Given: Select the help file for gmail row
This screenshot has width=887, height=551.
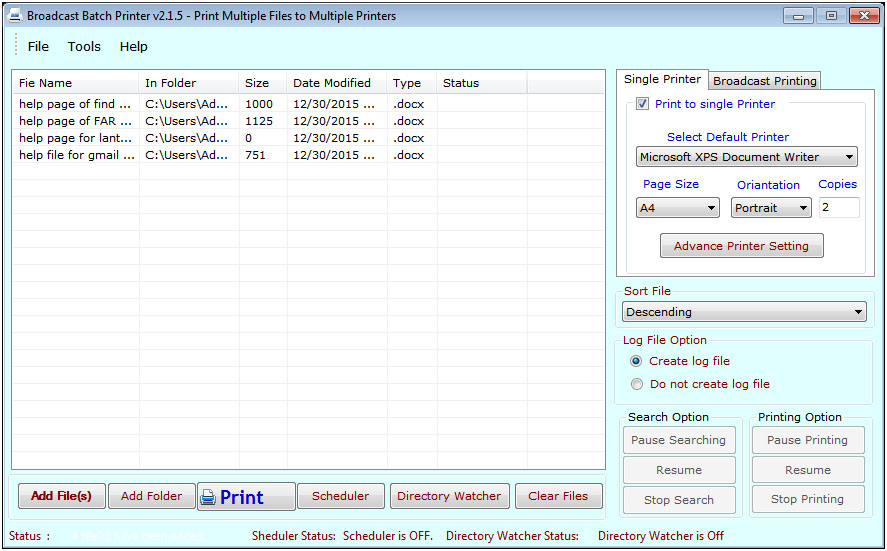Looking at the screenshot, I should point(76,155).
